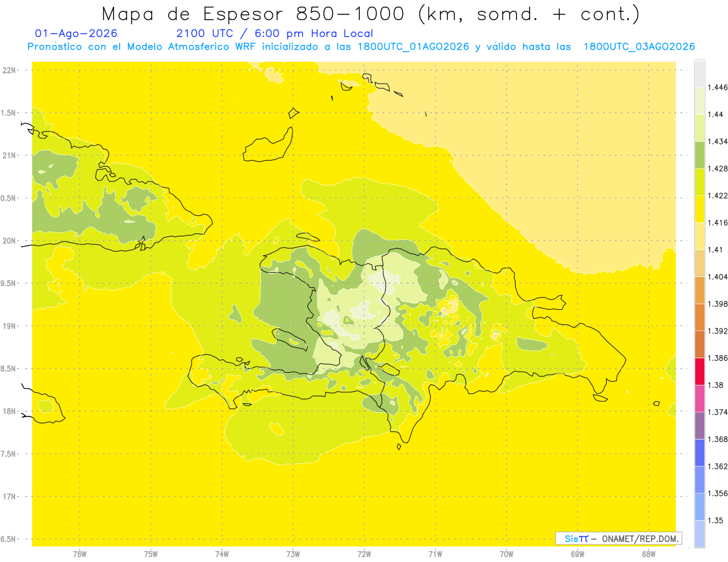Click the colorbar value "1.422"
The image size is (728, 562).
coord(717,196)
